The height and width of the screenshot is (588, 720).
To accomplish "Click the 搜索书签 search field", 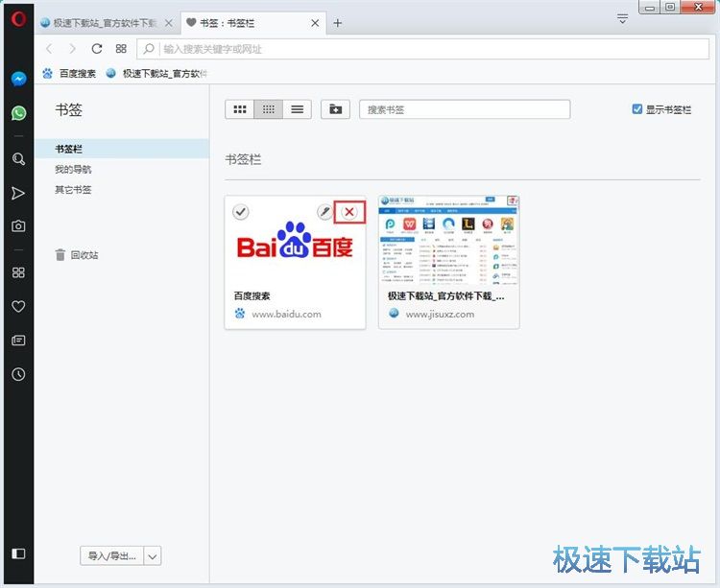I will (465, 109).
